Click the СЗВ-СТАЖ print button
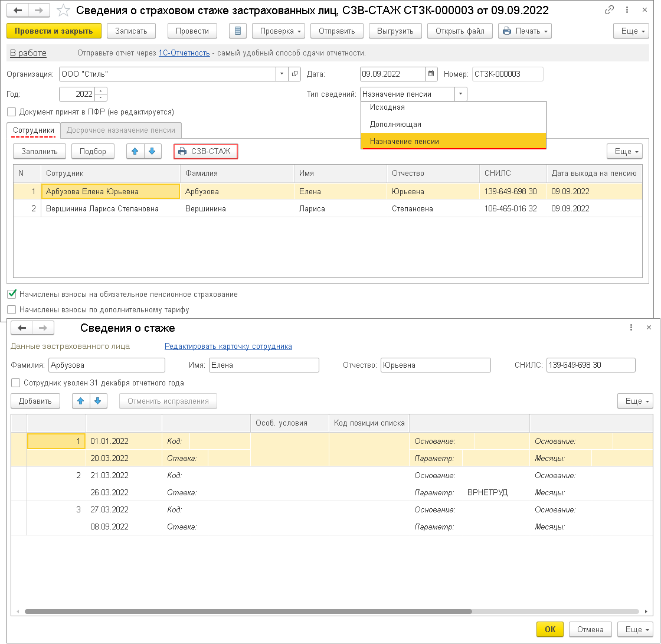Screen dimensions: 661x644 point(205,152)
